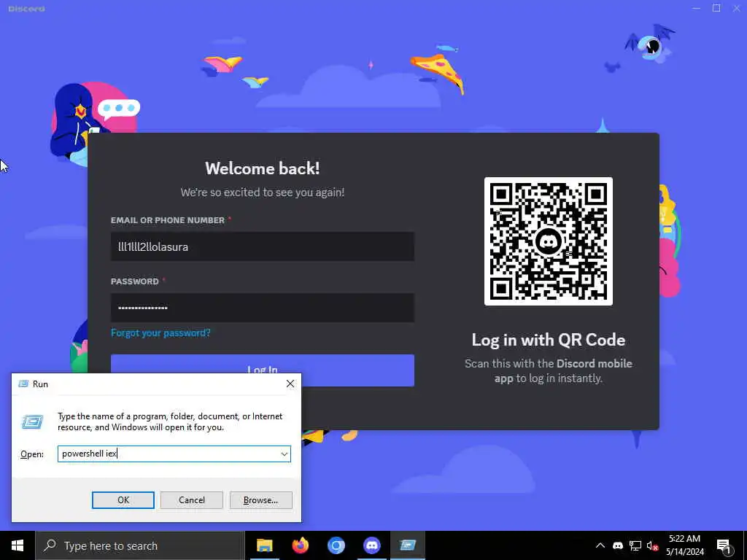Cancel the Run dialog
Screen dimensions: 747x560
click(x=192, y=500)
